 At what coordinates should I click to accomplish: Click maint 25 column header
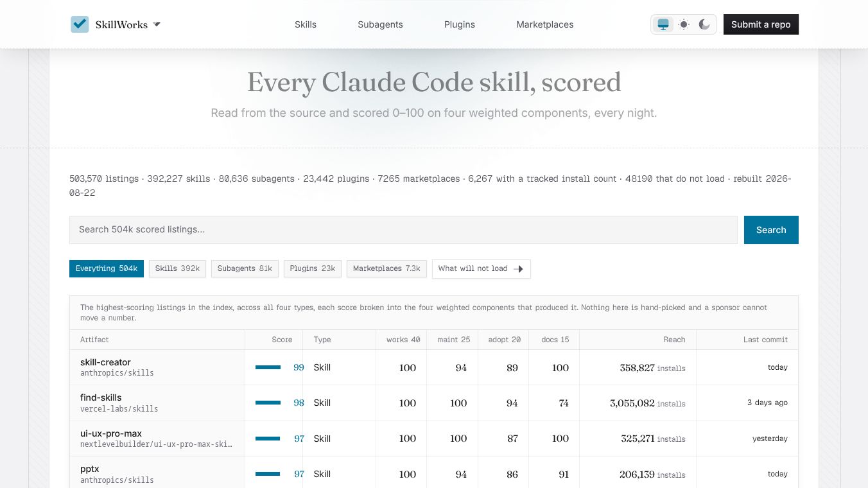click(453, 340)
